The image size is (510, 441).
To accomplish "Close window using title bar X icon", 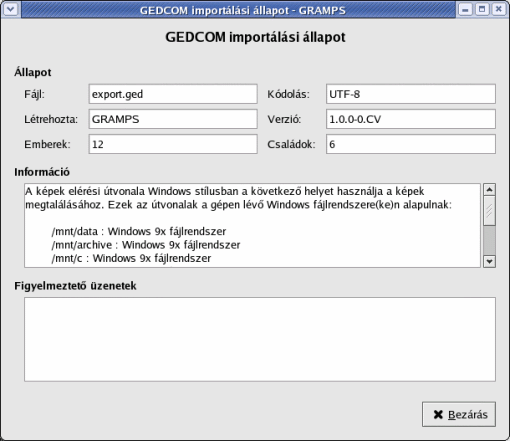I will tap(499, 9).
